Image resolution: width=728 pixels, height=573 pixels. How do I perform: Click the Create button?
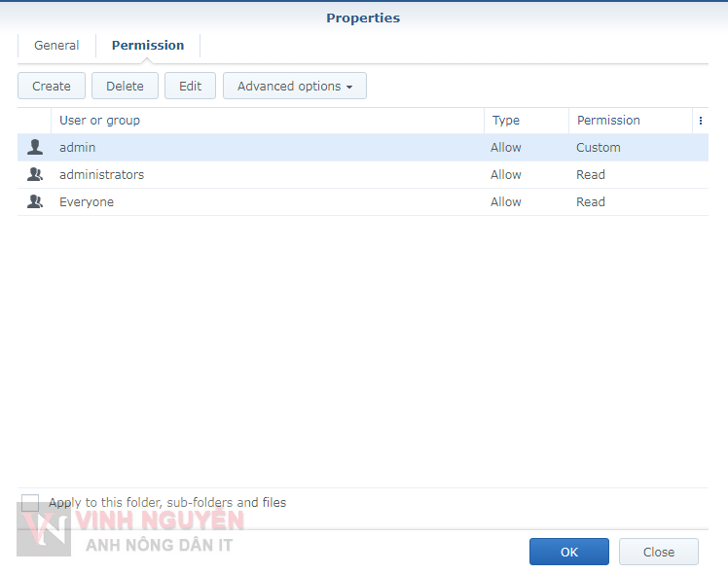[52, 86]
